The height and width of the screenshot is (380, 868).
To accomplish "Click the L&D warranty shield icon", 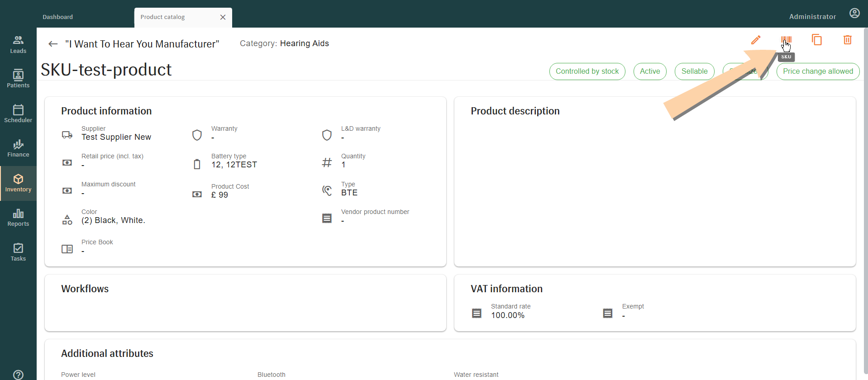I will click(327, 135).
